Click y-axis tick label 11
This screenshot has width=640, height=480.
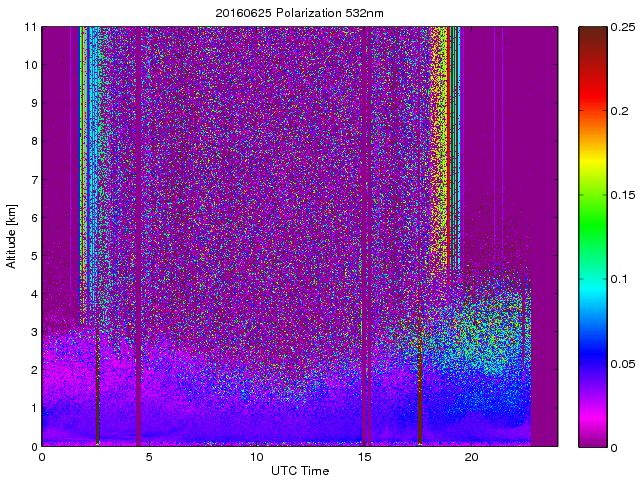(x=31, y=26)
